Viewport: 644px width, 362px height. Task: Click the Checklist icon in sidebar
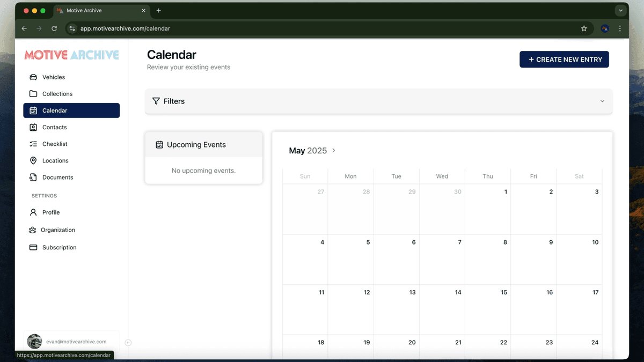click(x=33, y=144)
